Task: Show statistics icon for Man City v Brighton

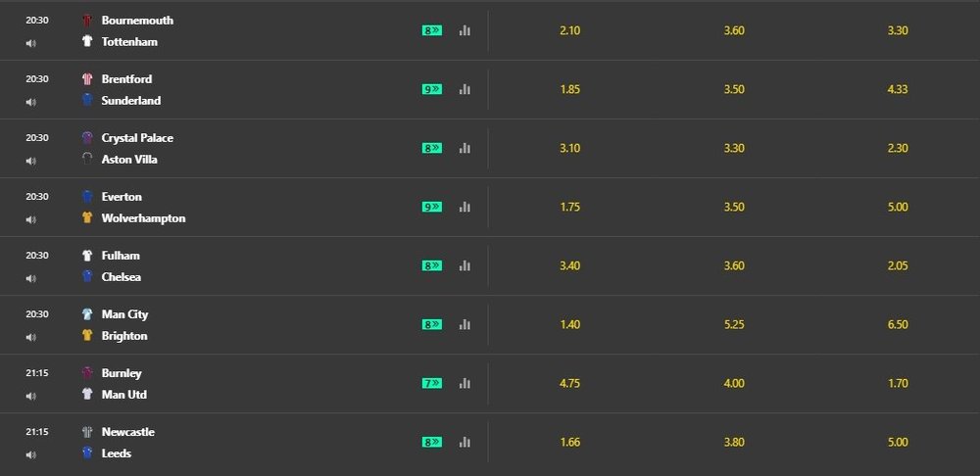Action: coord(465,324)
